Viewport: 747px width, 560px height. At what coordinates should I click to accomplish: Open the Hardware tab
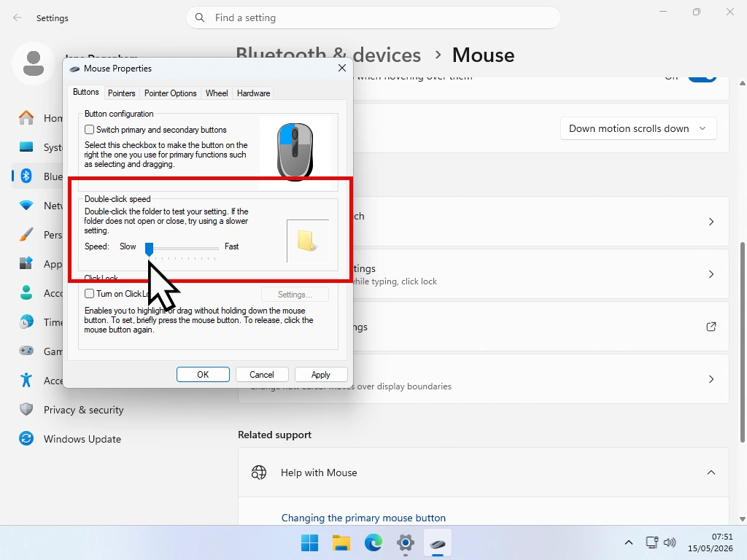pyautogui.click(x=253, y=93)
